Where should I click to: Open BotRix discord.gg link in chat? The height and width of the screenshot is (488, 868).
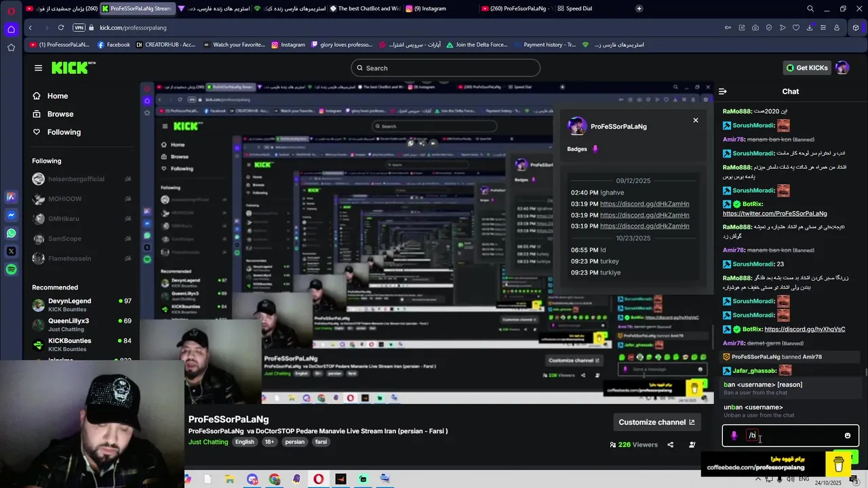(804, 329)
